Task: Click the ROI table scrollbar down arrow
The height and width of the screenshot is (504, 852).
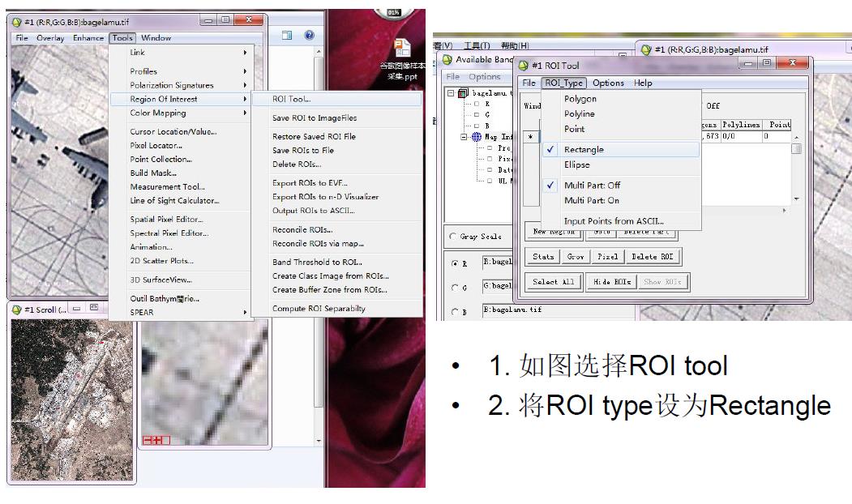Action: pyautogui.click(x=796, y=199)
